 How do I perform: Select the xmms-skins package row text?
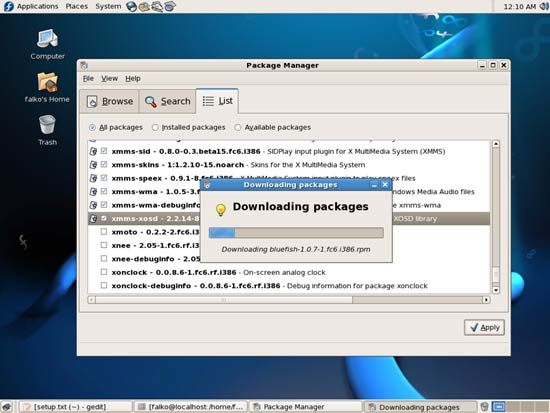click(238, 165)
